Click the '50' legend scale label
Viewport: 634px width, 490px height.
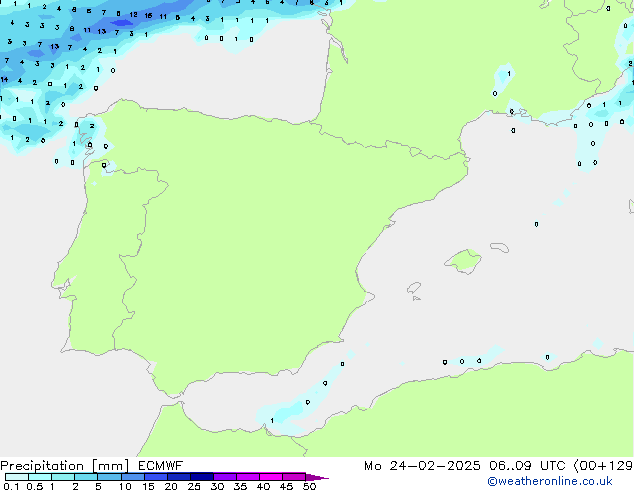click(309, 486)
